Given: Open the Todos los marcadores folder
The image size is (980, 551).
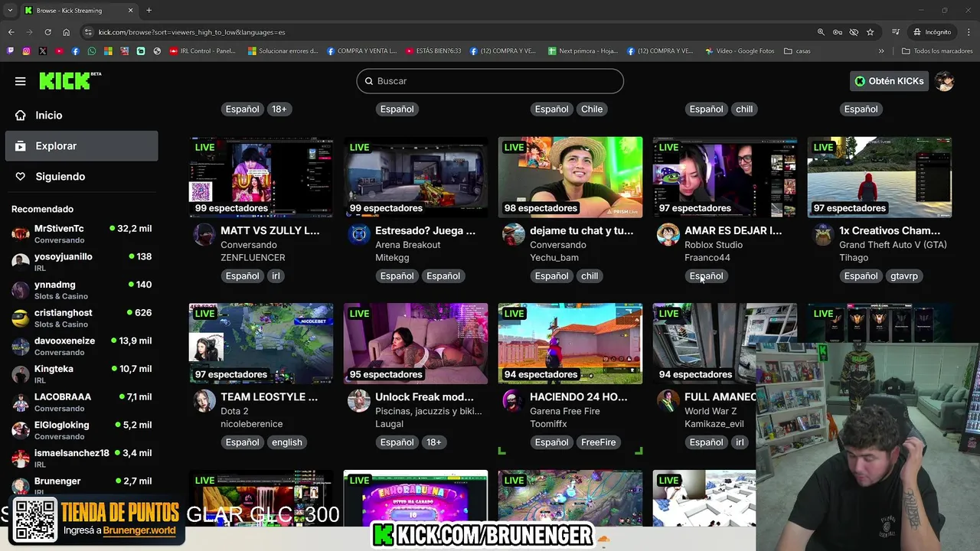Looking at the screenshot, I should pyautogui.click(x=937, y=51).
